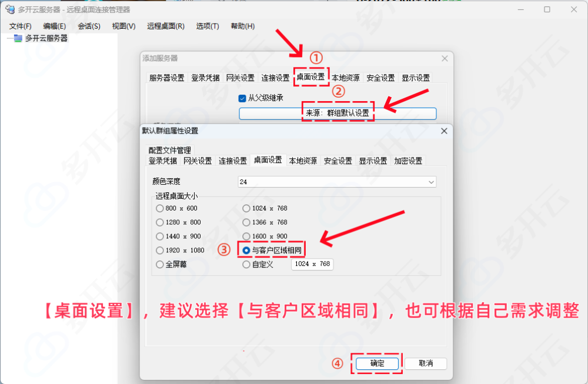
Task: Switch to the 本地资源 tab in 默认群组属性设置
Action: coord(303,161)
